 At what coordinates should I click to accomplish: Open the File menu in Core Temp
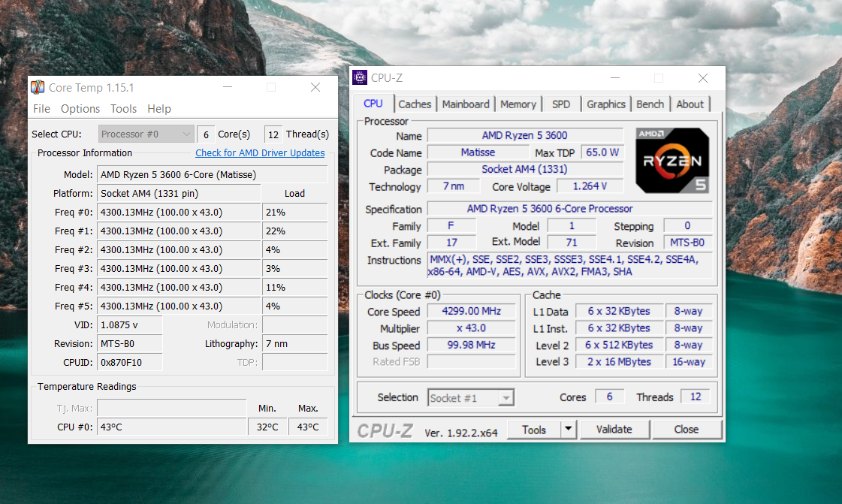41,109
